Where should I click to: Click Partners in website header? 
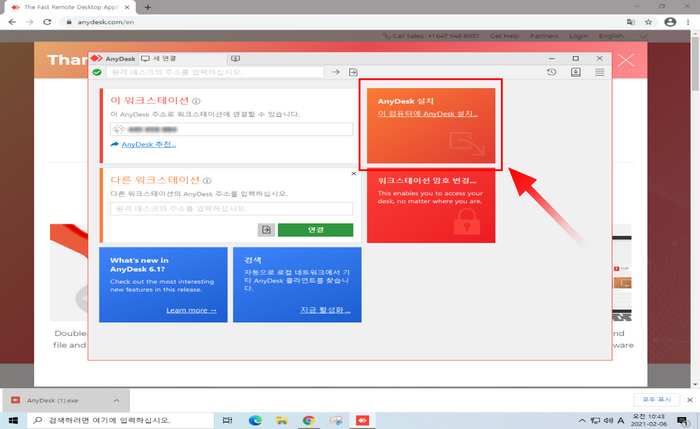[544, 36]
